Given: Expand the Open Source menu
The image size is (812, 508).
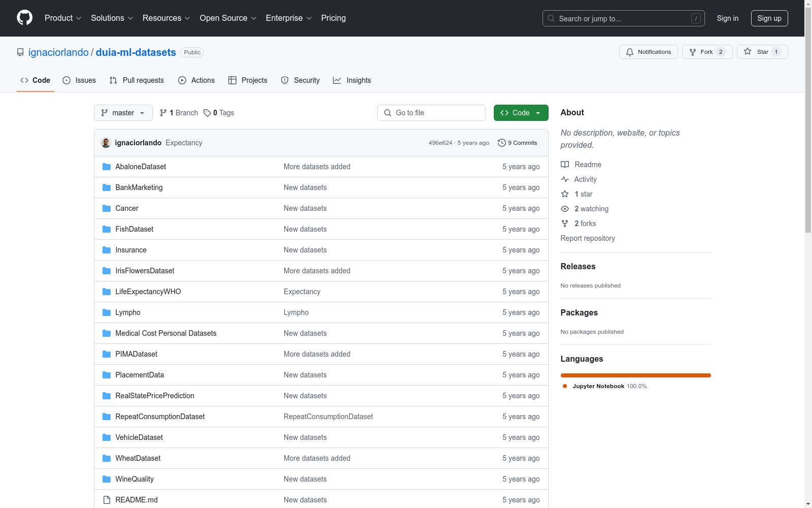Looking at the screenshot, I should pos(228,18).
